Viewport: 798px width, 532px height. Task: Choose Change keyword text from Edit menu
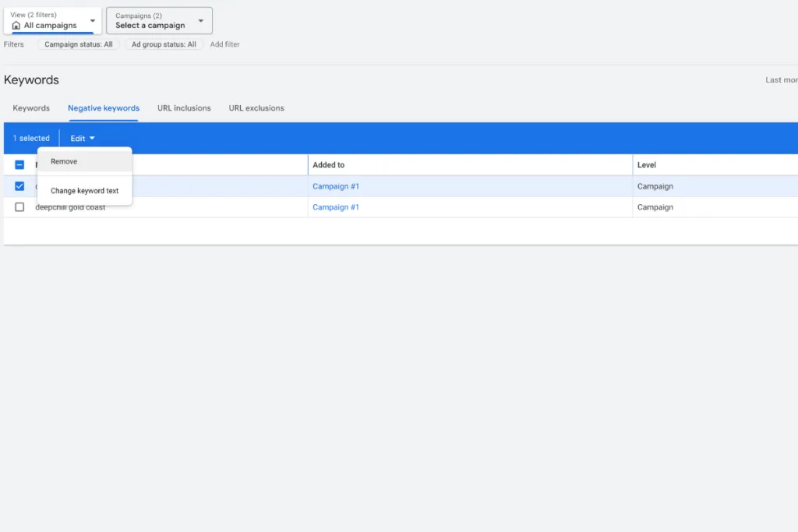pyautogui.click(x=85, y=191)
